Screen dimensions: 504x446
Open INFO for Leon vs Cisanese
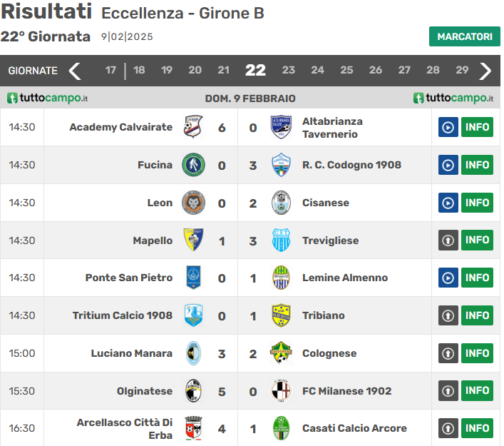(477, 203)
